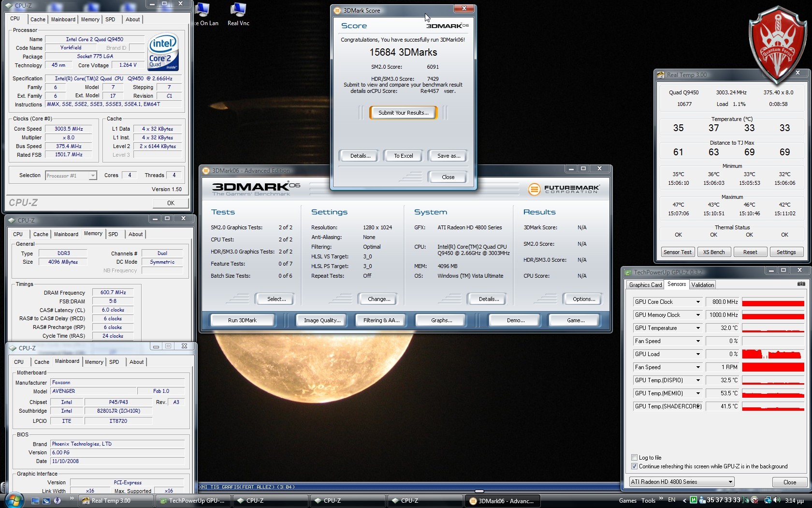The height and width of the screenshot is (508, 812).
Task: Click uTorrent tray icon
Action: [694, 500]
